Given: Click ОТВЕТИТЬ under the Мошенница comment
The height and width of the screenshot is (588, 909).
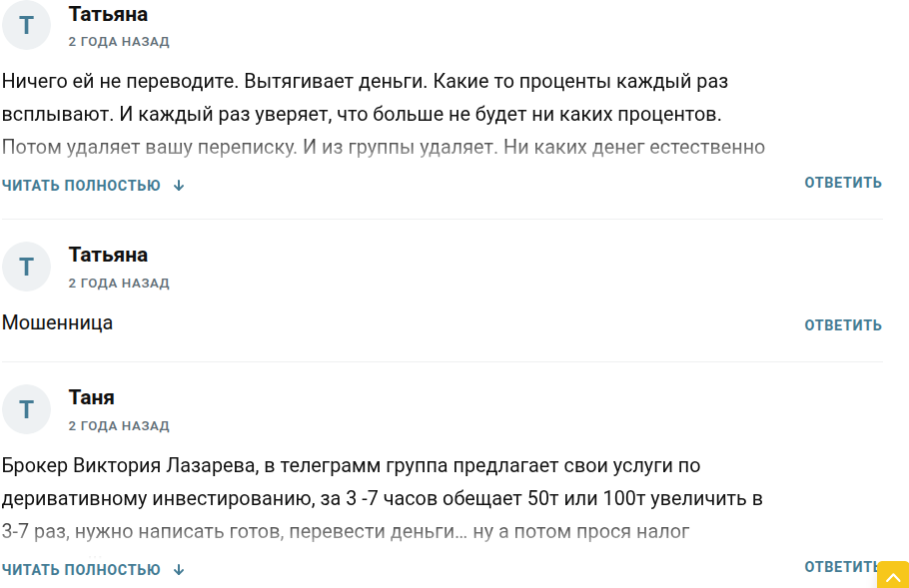Looking at the screenshot, I should (842, 325).
